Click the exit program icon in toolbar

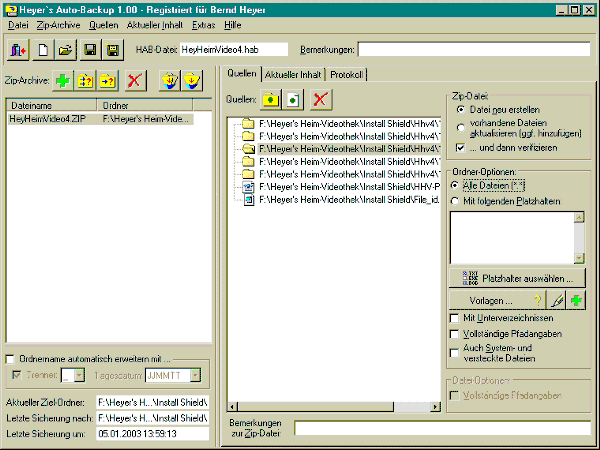tap(19, 49)
